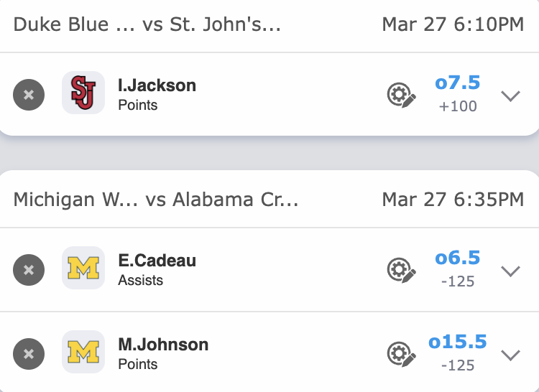Edit E.Cadeau pick with gear-pencil icon
Viewport: 539px width, 392px height.
(x=402, y=270)
